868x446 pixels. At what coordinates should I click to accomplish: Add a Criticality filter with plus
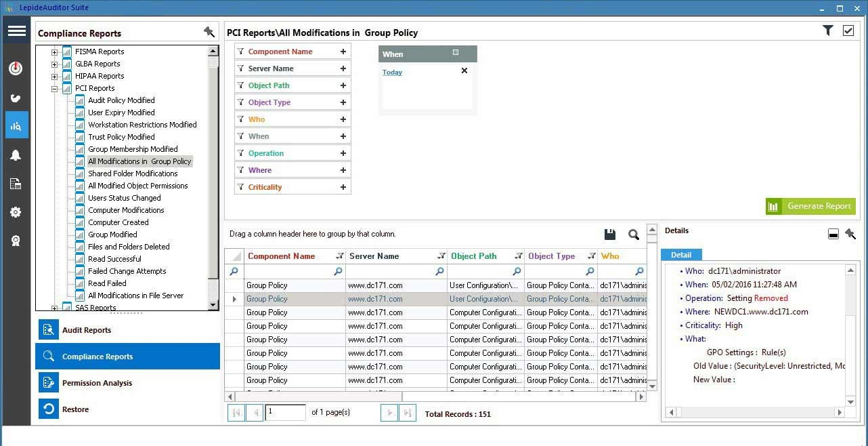pos(343,187)
